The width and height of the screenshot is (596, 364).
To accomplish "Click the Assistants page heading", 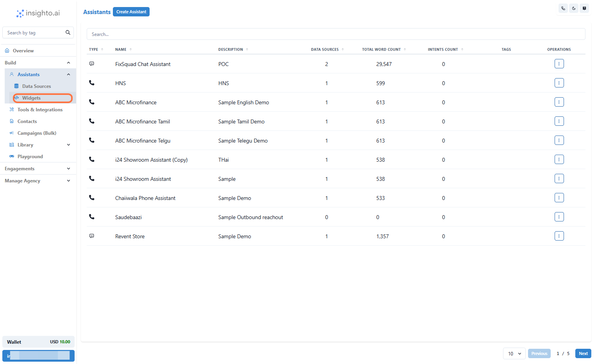I will pos(97,12).
